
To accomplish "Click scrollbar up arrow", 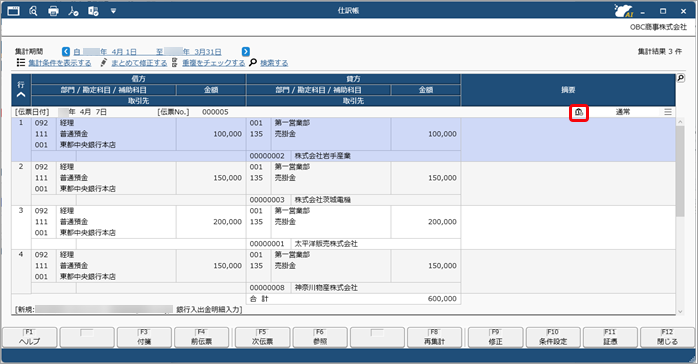I will pyautogui.click(x=680, y=122).
